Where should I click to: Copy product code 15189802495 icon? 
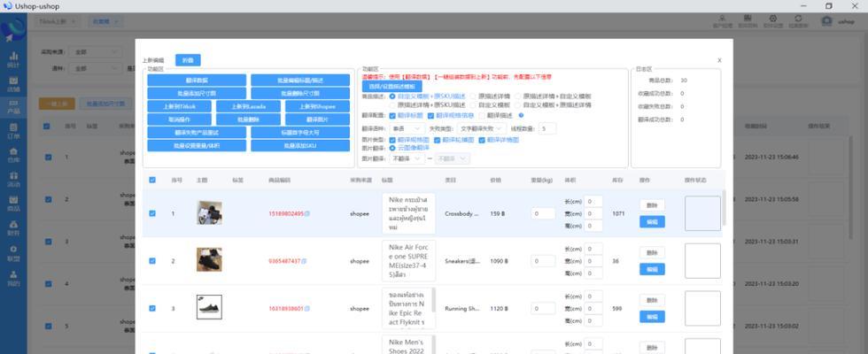click(307, 213)
